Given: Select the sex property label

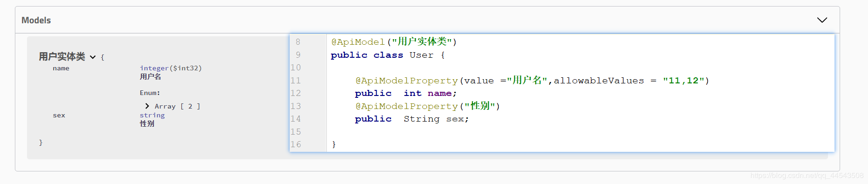Looking at the screenshot, I should (59, 115).
